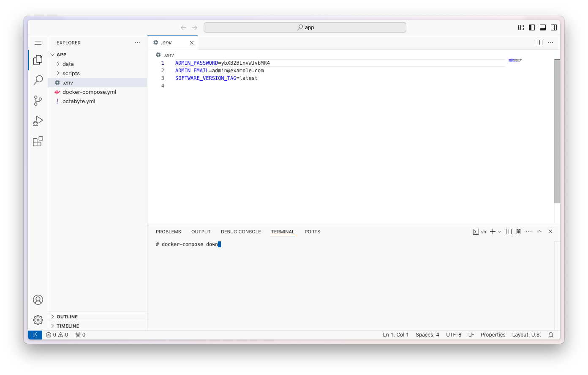Expand the OUTLINE section
Screen dimensions: 588x375
point(67,317)
